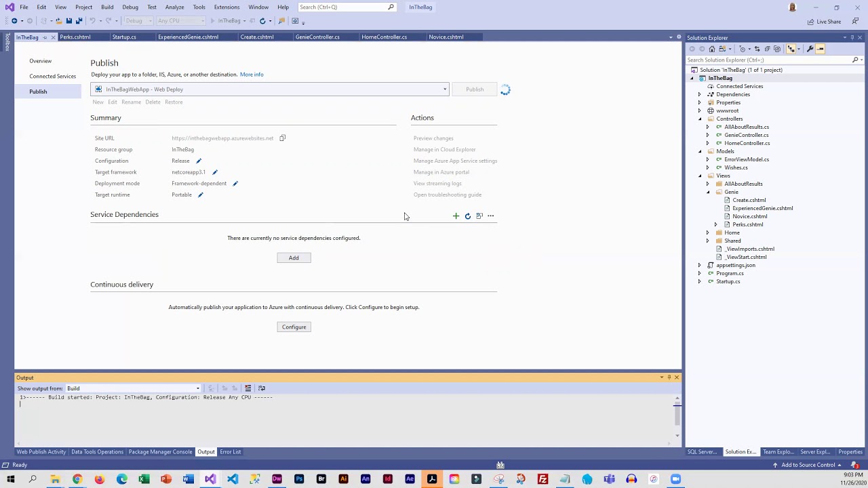Select ExperiencedGenie.cshtml in Solution Explorer
Viewport: 868px width, 488px height.
point(762,208)
